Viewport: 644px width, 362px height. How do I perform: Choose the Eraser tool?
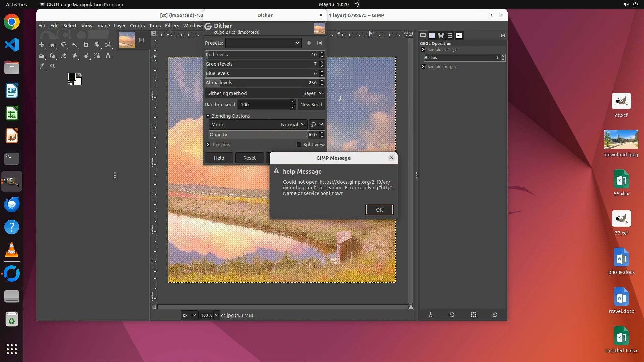64,56
